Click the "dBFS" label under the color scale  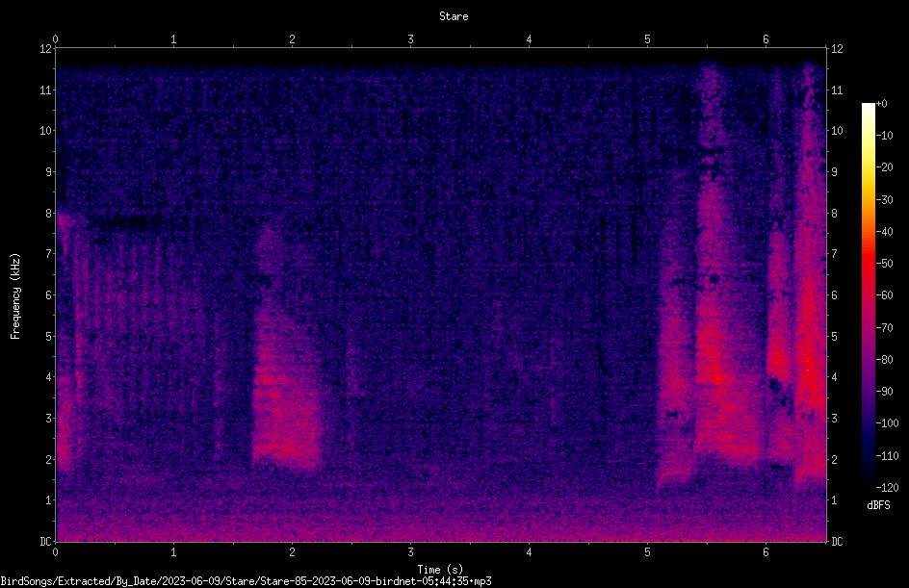point(878,505)
